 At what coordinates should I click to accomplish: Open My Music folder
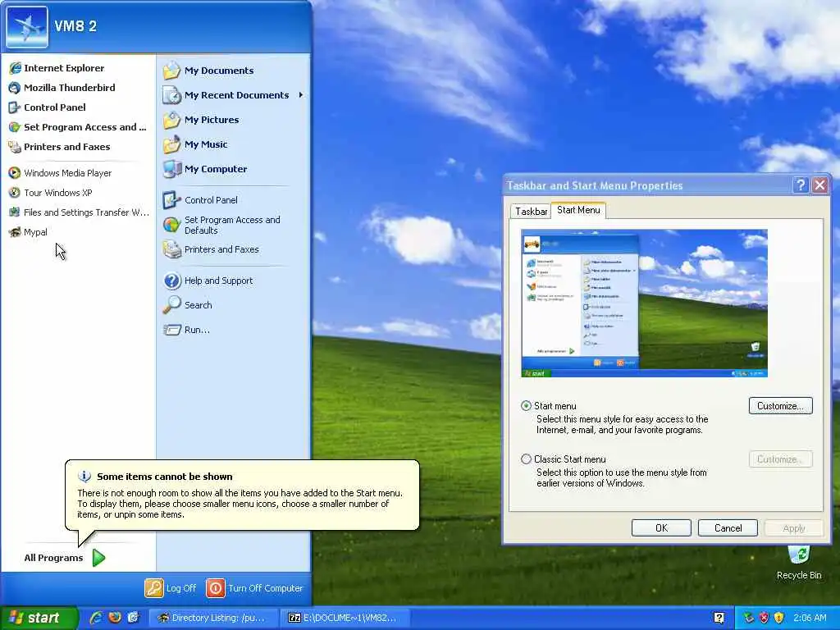tap(195, 144)
